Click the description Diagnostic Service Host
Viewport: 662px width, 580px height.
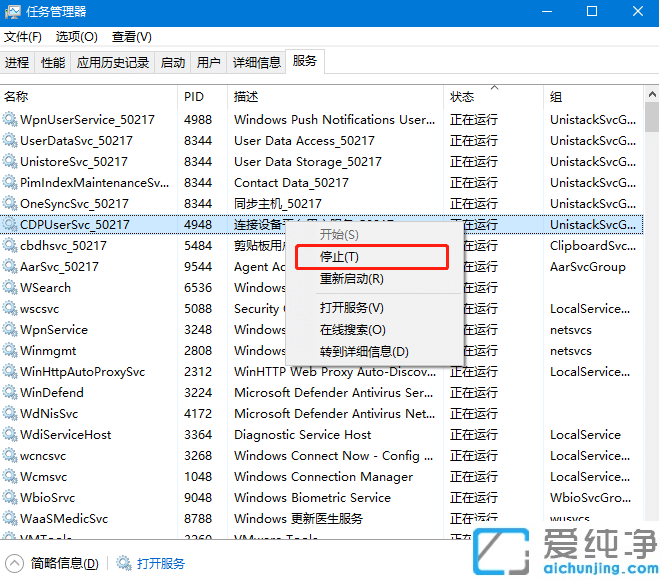[x=303, y=434]
